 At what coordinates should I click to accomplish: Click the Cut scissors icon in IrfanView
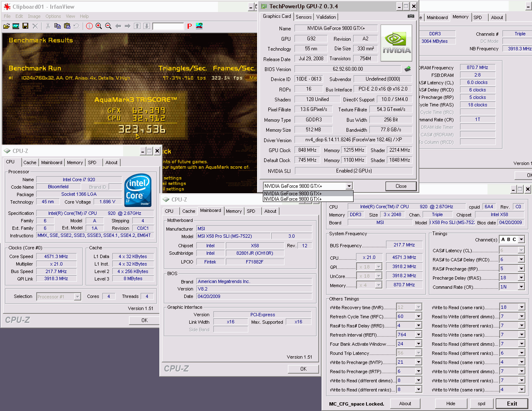(48, 26)
